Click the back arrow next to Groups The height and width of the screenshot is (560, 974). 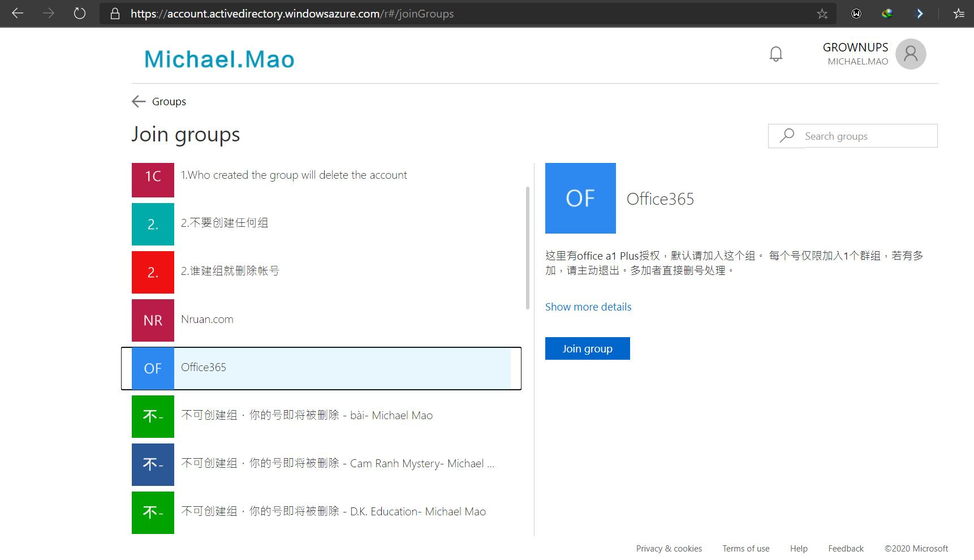click(x=139, y=102)
